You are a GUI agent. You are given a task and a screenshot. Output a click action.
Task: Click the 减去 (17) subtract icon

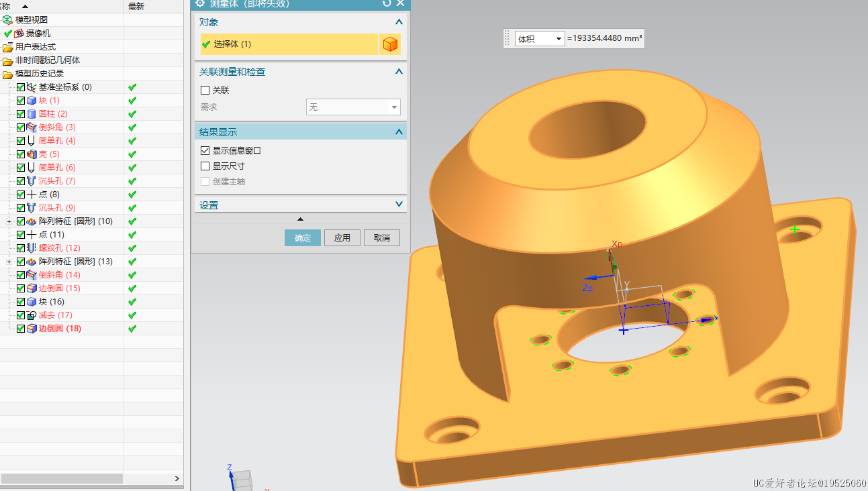pyautogui.click(x=32, y=315)
